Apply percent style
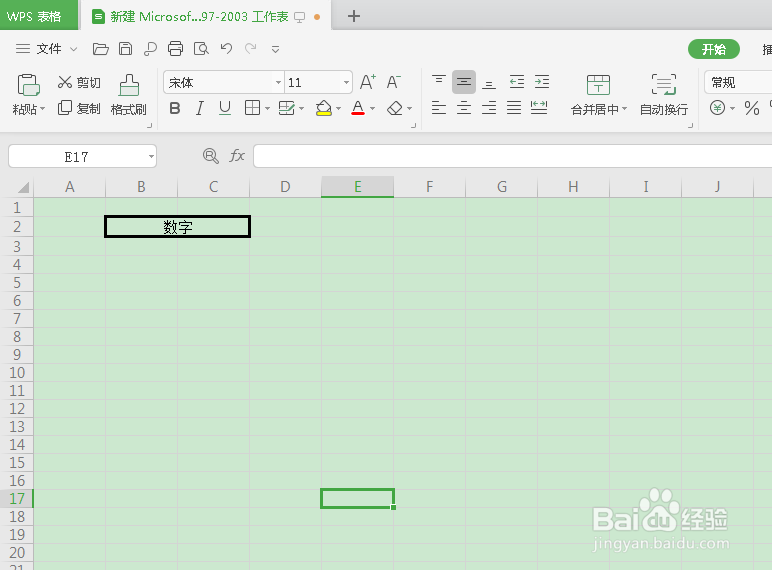The height and width of the screenshot is (570, 772). point(751,108)
